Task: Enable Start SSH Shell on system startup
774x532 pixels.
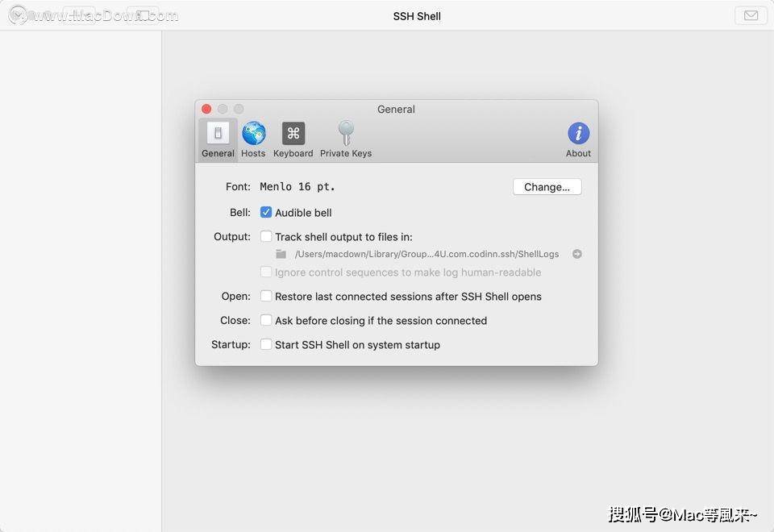Action: tap(265, 344)
